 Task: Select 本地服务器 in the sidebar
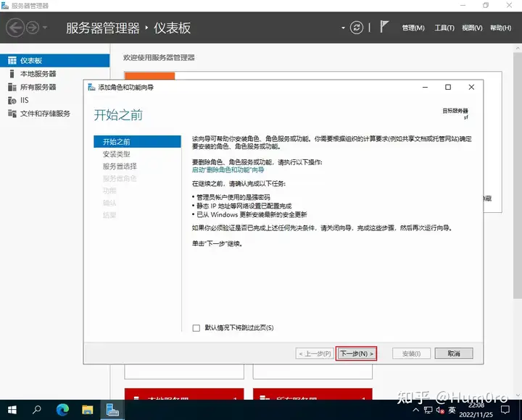click(54, 74)
